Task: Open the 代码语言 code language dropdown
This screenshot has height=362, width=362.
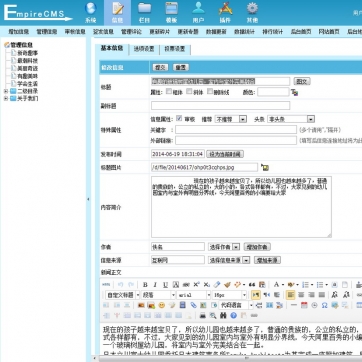Action: [236, 305]
